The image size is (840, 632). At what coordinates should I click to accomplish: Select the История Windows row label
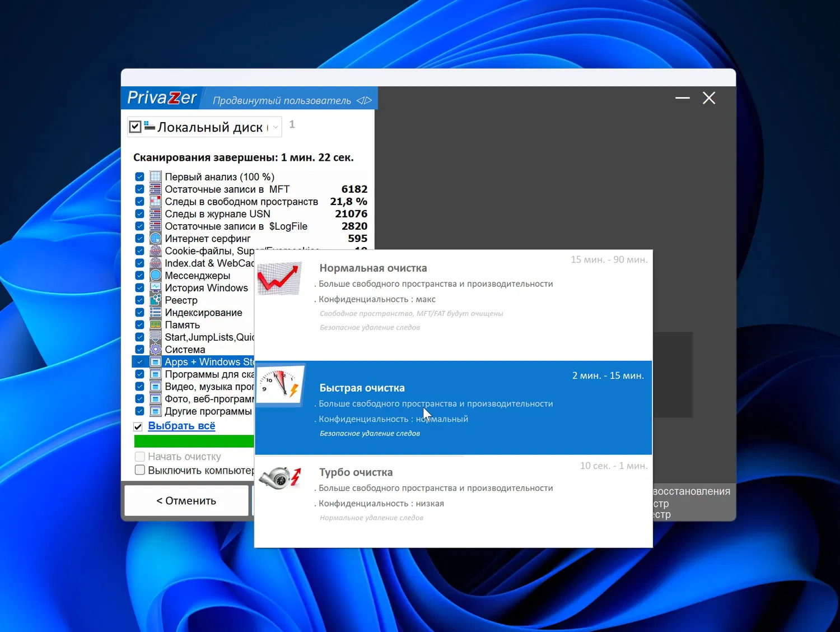pyautogui.click(x=206, y=288)
